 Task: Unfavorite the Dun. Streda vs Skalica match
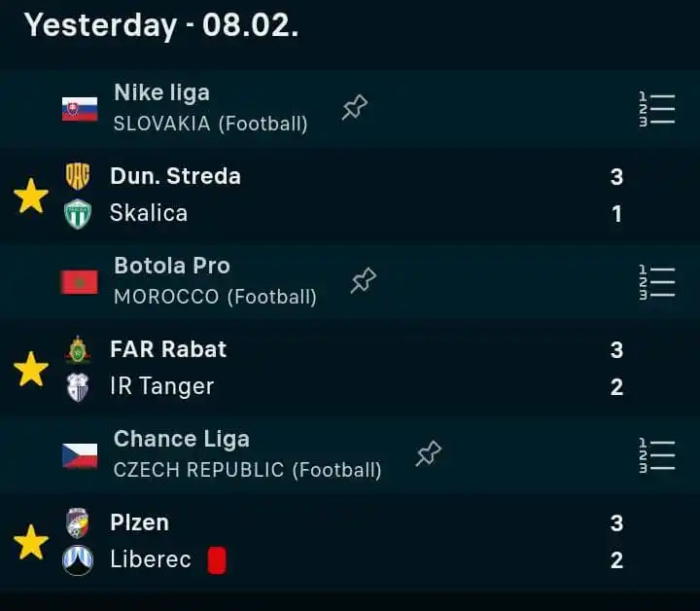[31, 196]
